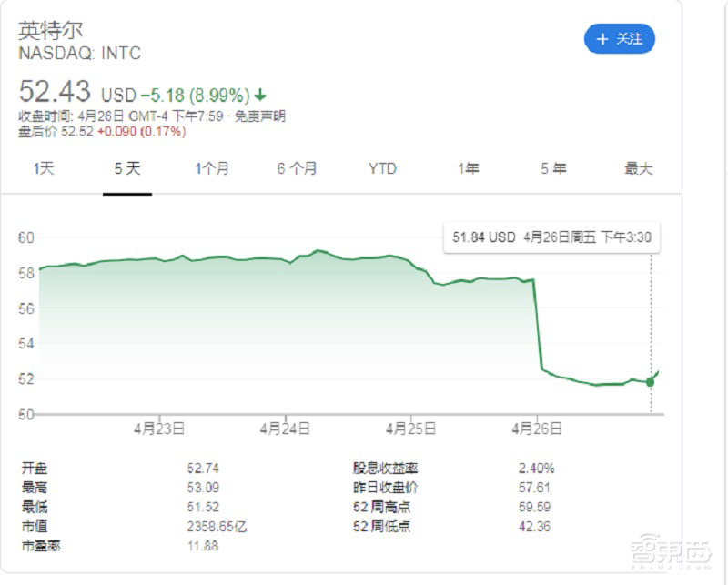Screen dimensions: 728x585
Task: Select the 最大 time range tab
Action: coord(639,169)
